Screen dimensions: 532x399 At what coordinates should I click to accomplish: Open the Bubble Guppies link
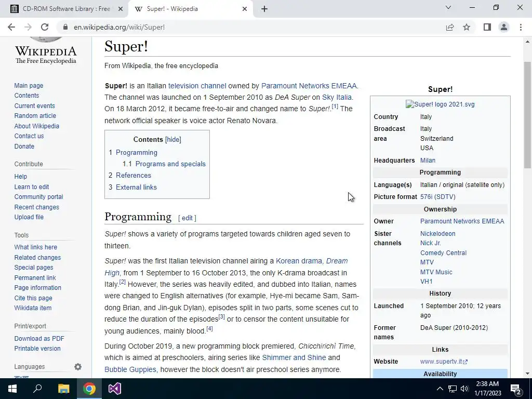click(130, 369)
